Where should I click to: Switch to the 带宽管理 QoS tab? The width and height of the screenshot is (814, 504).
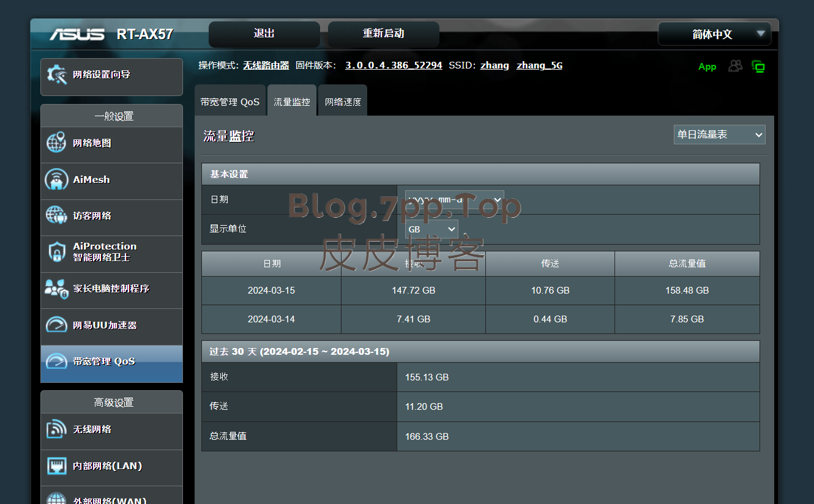[x=230, y=102]
